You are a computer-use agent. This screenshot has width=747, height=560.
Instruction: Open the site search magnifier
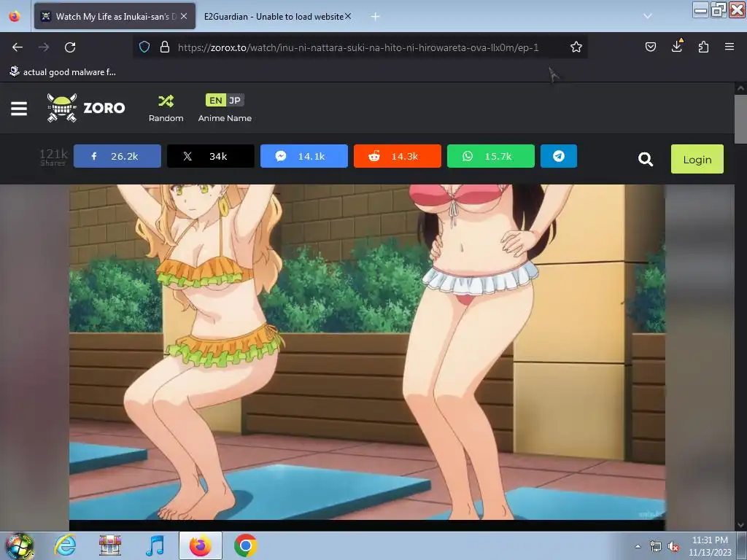645,159
